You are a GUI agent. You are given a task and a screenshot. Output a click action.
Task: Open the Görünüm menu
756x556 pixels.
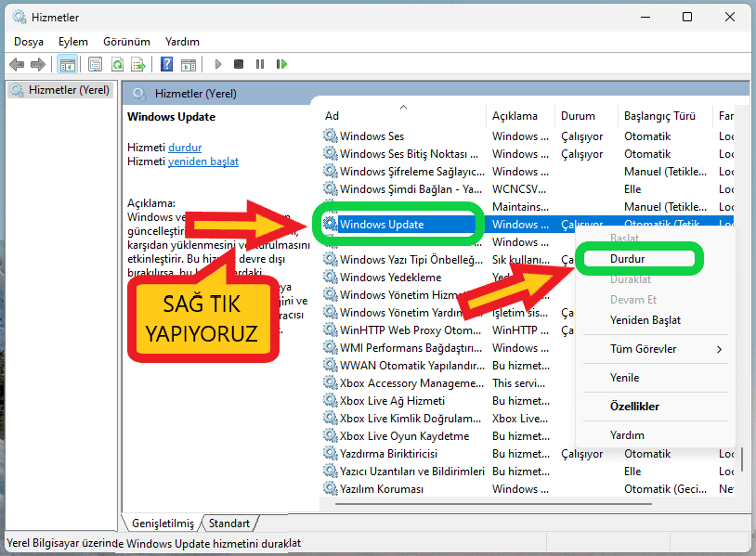(x=126, y=42)
